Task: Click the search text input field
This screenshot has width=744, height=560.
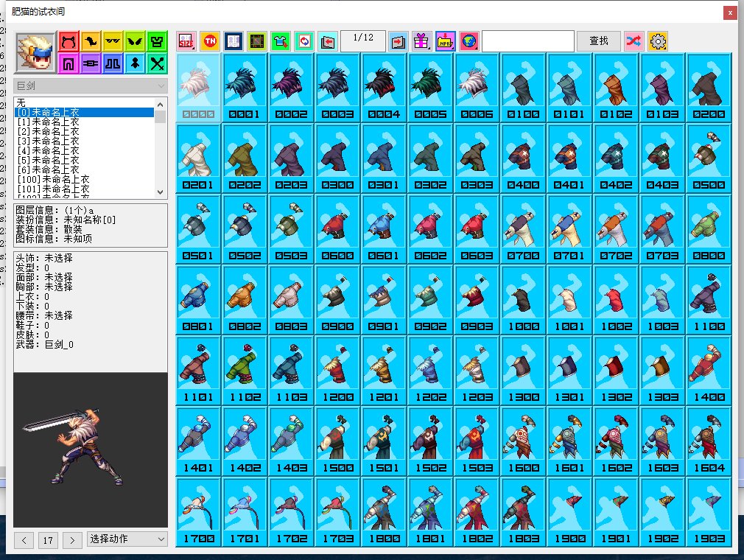Action: pos(527,41)
